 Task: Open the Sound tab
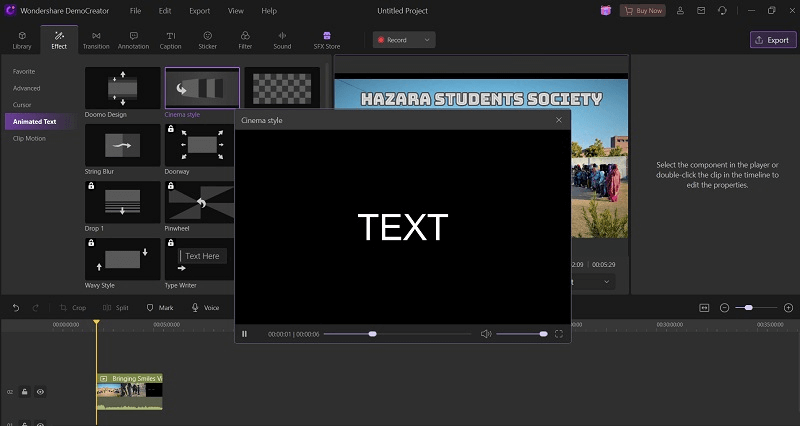point(282,40)
